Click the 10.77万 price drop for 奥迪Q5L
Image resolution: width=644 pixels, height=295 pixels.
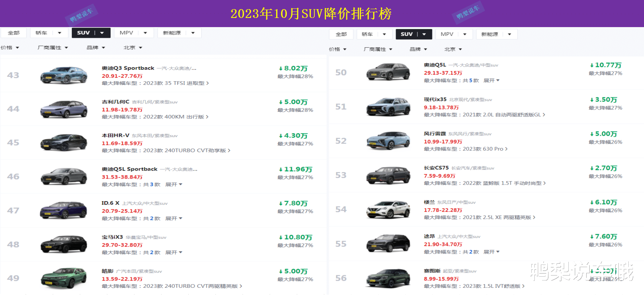(605, 65)
